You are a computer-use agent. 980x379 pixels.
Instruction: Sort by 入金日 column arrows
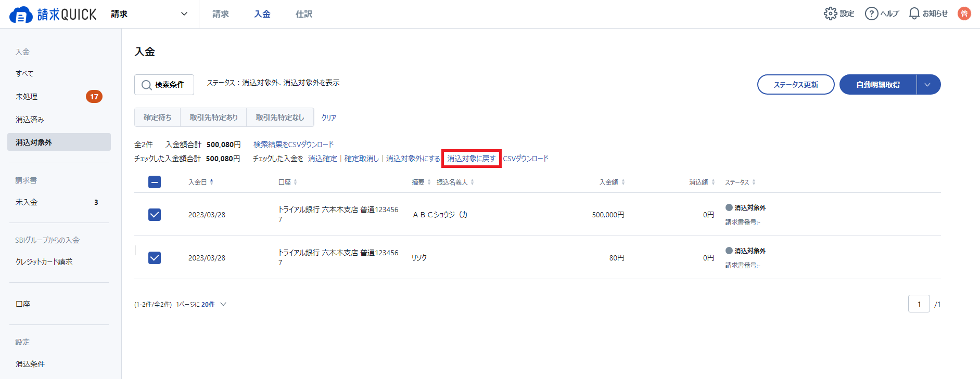click(212, 182)
